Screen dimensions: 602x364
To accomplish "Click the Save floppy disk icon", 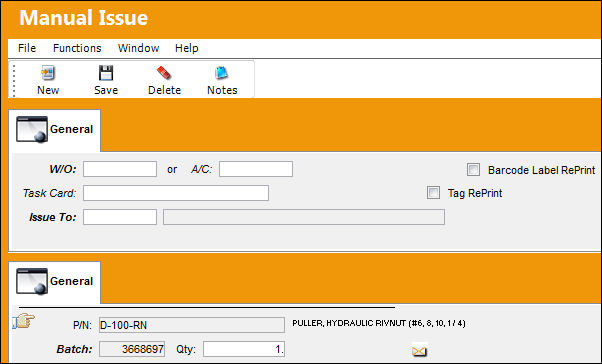I will click(x=106, y=73).
